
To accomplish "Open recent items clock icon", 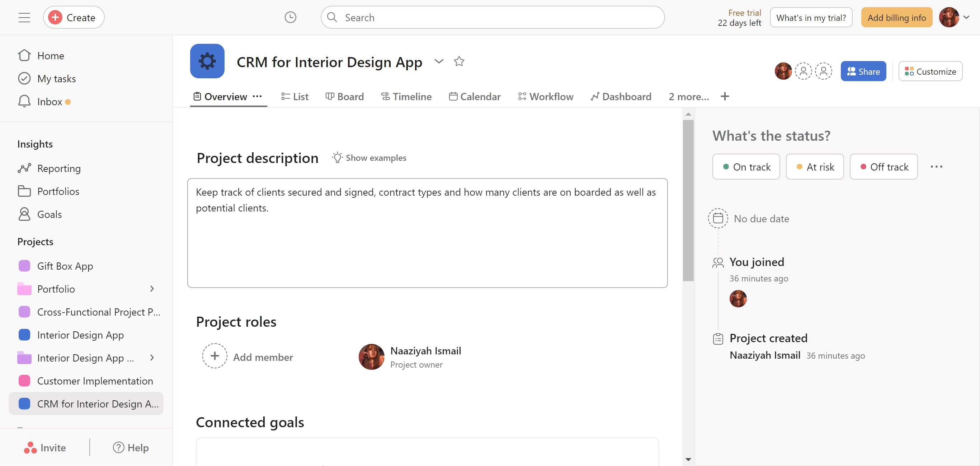I will pos(290,18).
